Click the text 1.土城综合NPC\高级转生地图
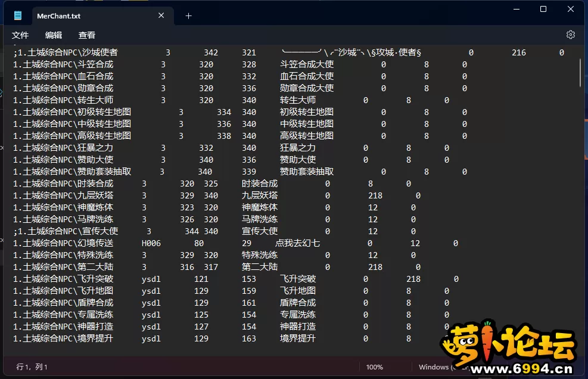588x379 pixels. (72, 136)
